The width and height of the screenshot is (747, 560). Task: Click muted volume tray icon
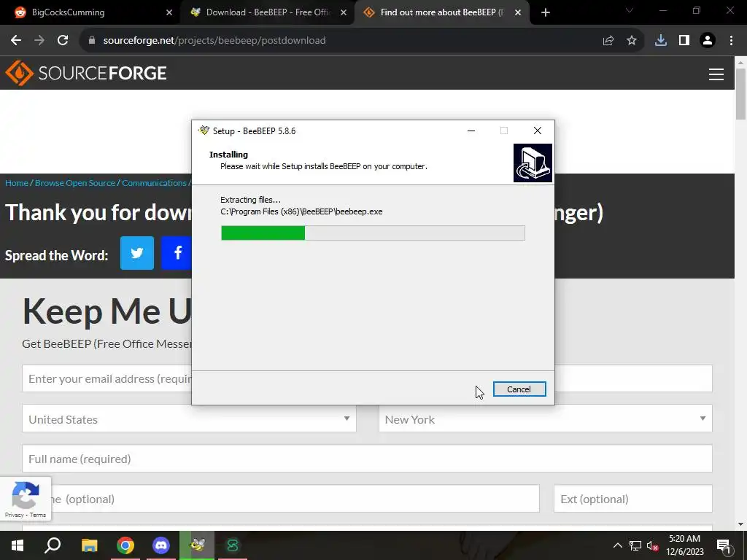tap(653, 545)
